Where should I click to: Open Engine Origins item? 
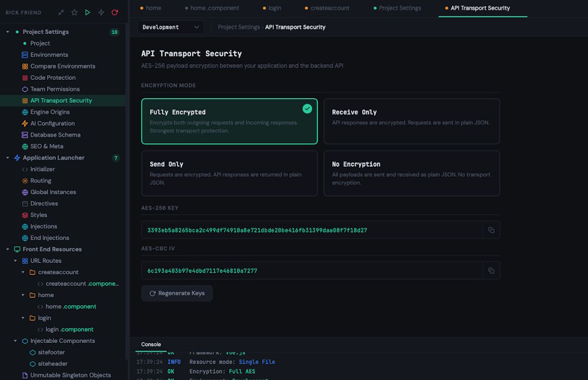(x=50, y=112)
